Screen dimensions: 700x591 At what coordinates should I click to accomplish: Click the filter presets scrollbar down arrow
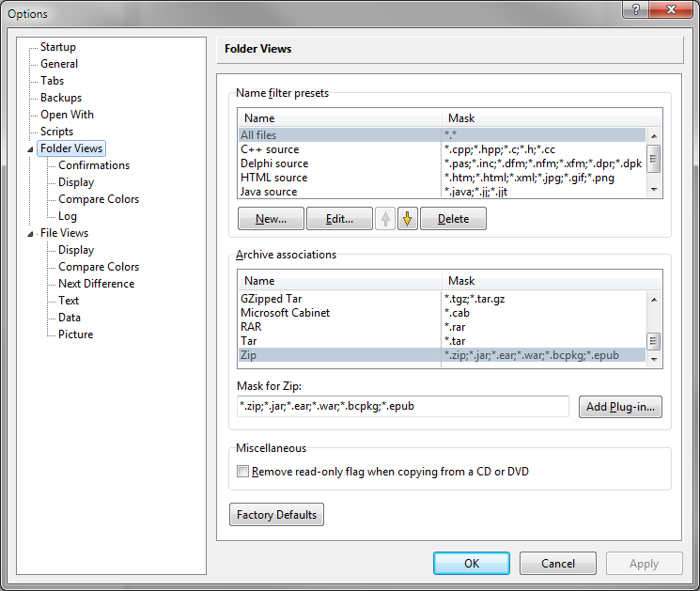[654, 190]
